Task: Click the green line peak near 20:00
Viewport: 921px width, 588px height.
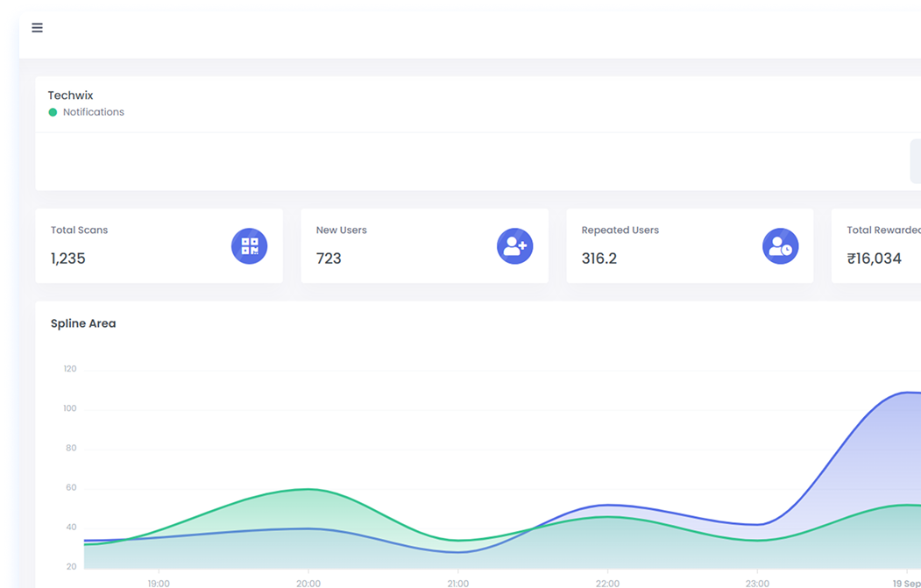Action: coord(307,489)
